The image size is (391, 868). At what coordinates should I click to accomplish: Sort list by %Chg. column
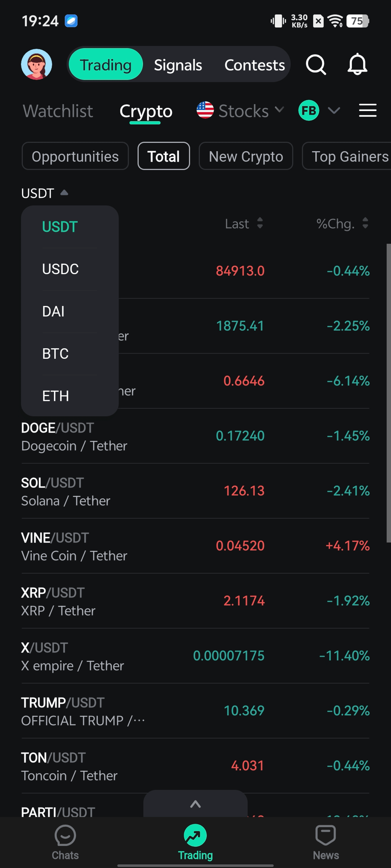coord(342,223)
